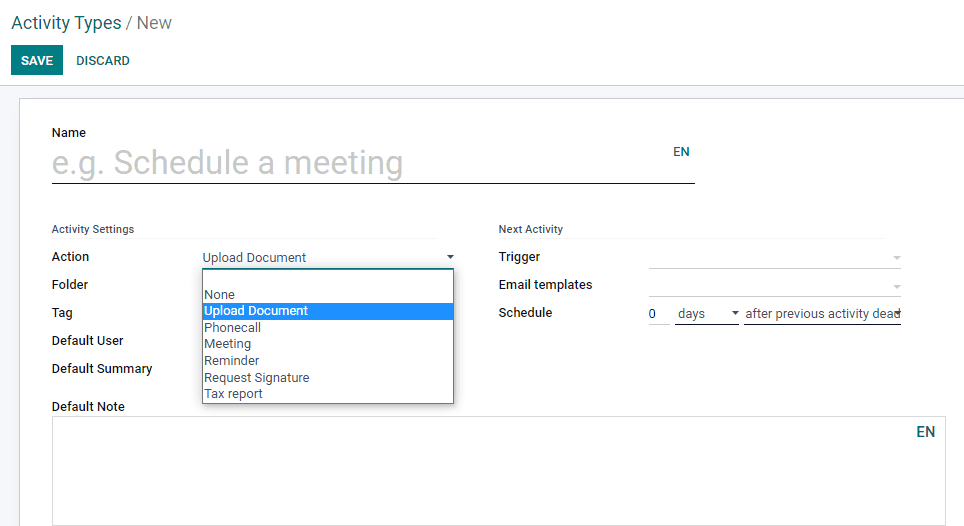Select Reminder option
Image resolution: width=964 pixels, height=526 pixels.
coord(232,361)
